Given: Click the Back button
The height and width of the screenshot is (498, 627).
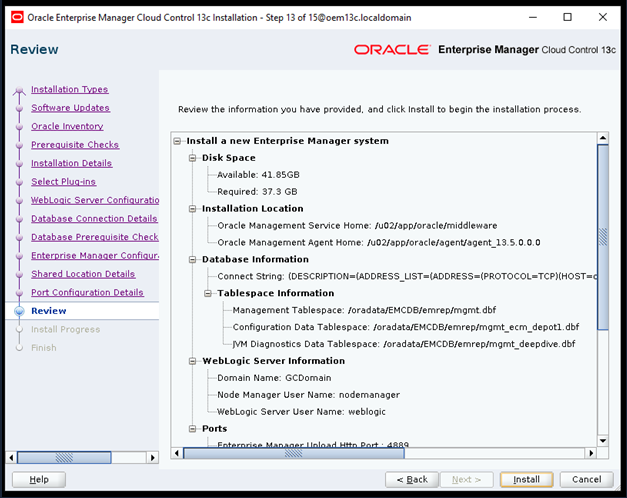Looking at the screenshot, I should pyautogui.click(x=412, y=479).
